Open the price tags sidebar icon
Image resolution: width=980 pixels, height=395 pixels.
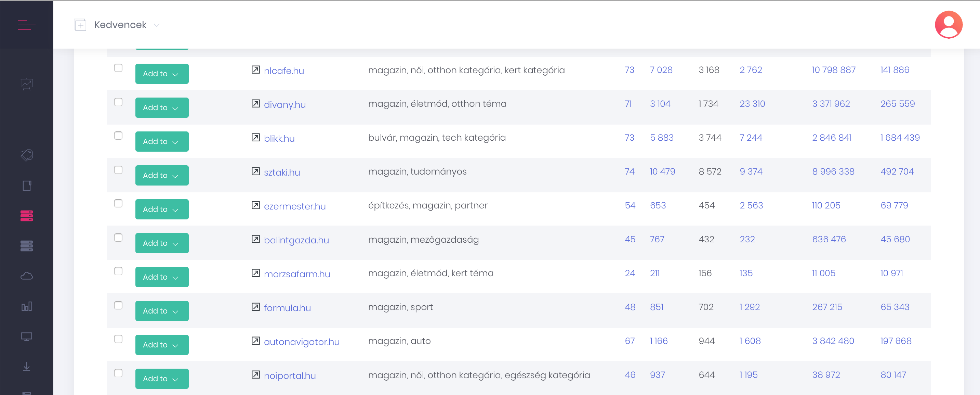pyautogui.click(x=26, y=155)
